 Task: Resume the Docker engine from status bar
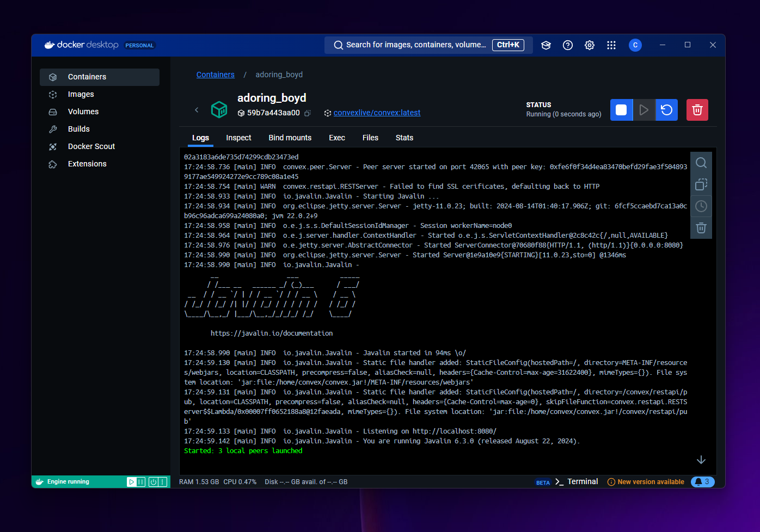131,482
